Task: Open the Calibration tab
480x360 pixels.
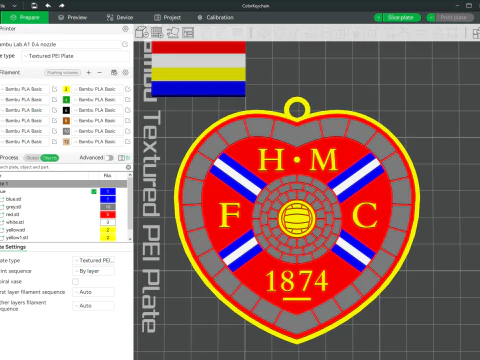Action: [x=216, y=17]
